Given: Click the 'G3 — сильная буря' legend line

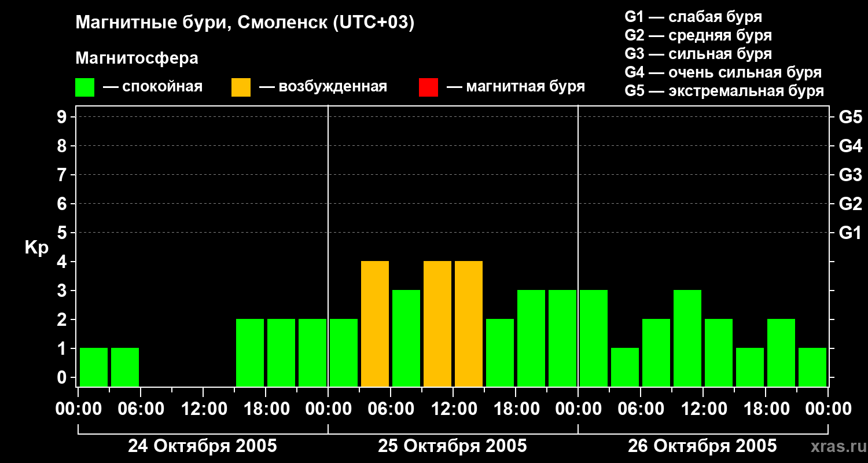Looking at the screenshot, I should tap(698, 54).
